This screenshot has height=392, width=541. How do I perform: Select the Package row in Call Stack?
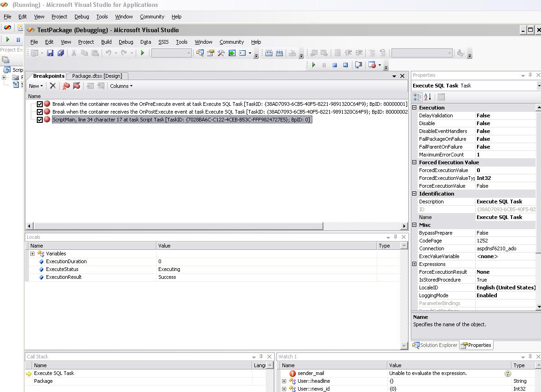tap(43, 381)
